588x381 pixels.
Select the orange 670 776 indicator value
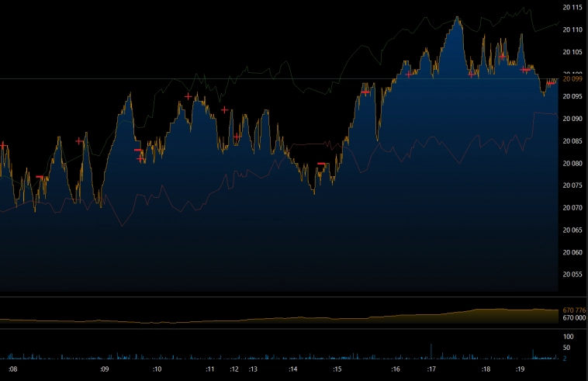[573, 310]
